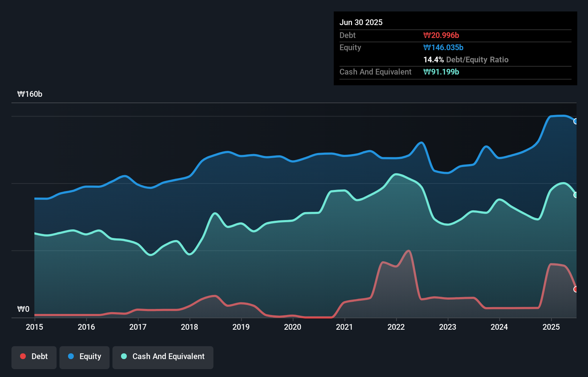The width and height of the screenshot is (588, 377).
Task: Click the 2018 x-axis label
Action: point(189,327)
